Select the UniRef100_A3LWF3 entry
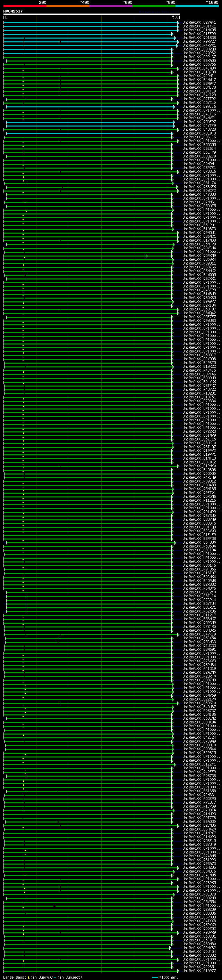Screen dimensions: 222x980 tap(199, 133)
